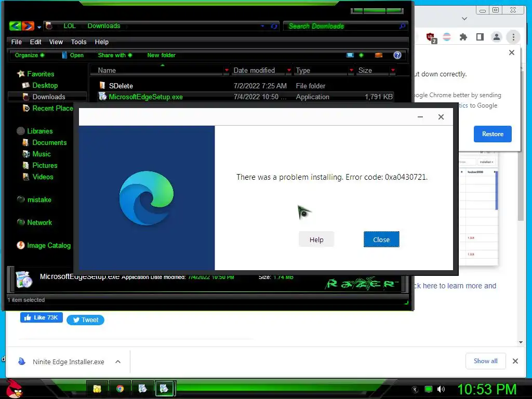Click the LOL breadcrumb in address bar
The image size is (532, 399).
pos(69,26)
